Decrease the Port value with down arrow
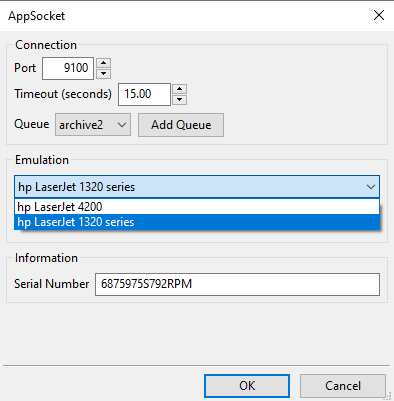Image resolution: width=394 pixels, height=401 pixels. pyautogui.click(x=103, y=74)
